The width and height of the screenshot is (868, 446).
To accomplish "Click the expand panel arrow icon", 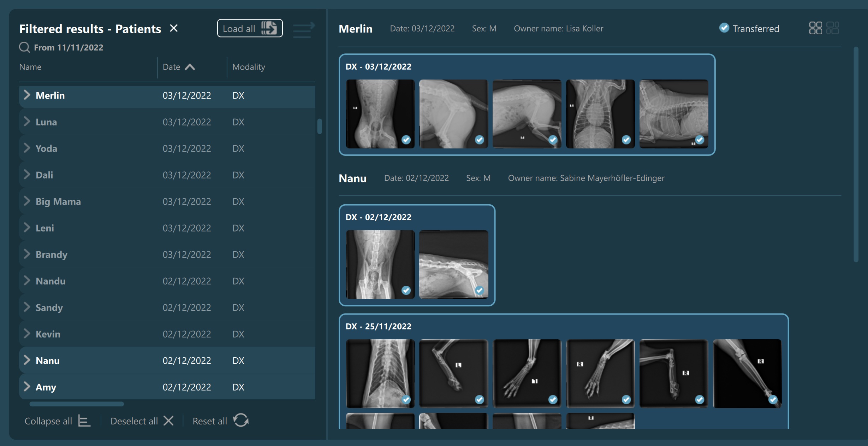I will [x=304, y=30].
